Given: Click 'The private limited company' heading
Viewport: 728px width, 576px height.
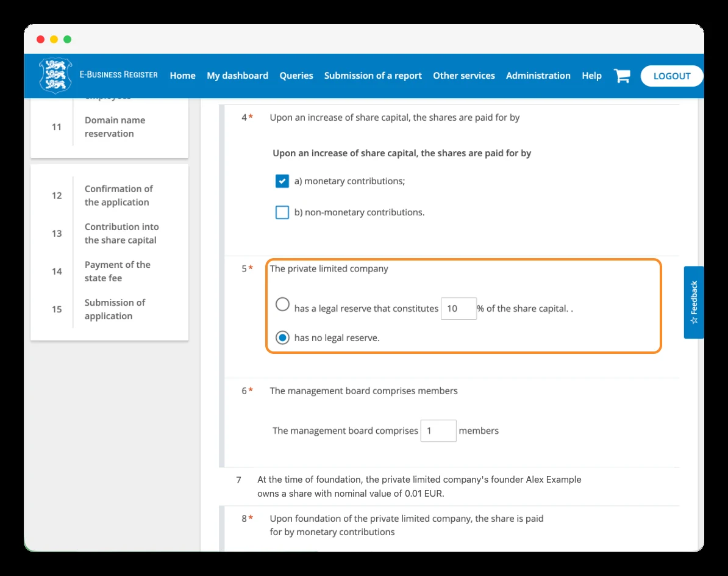Looking at the screenshot, I should [329, 268].
